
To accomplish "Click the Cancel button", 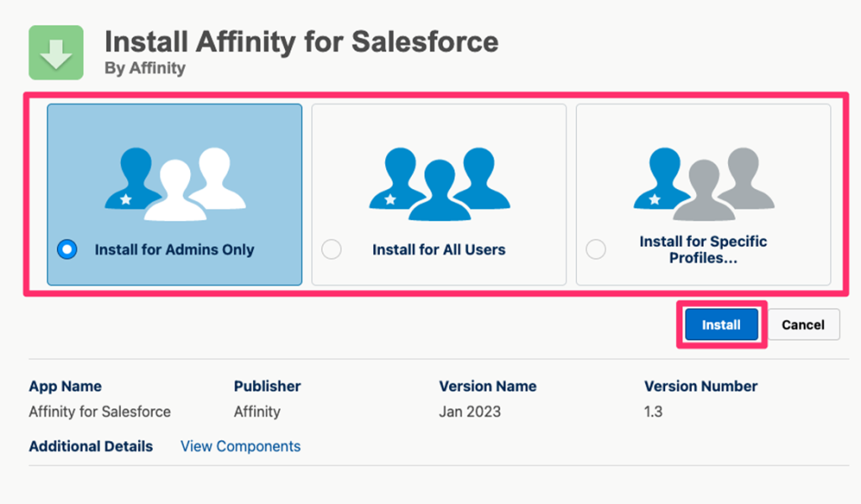I will click(803, 325).
